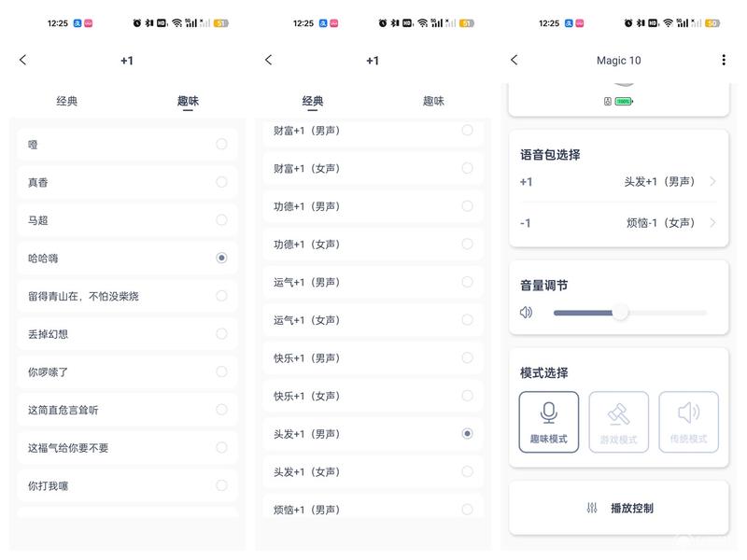Switch to the 趣味 tab on middle screen

coord(433,101)
